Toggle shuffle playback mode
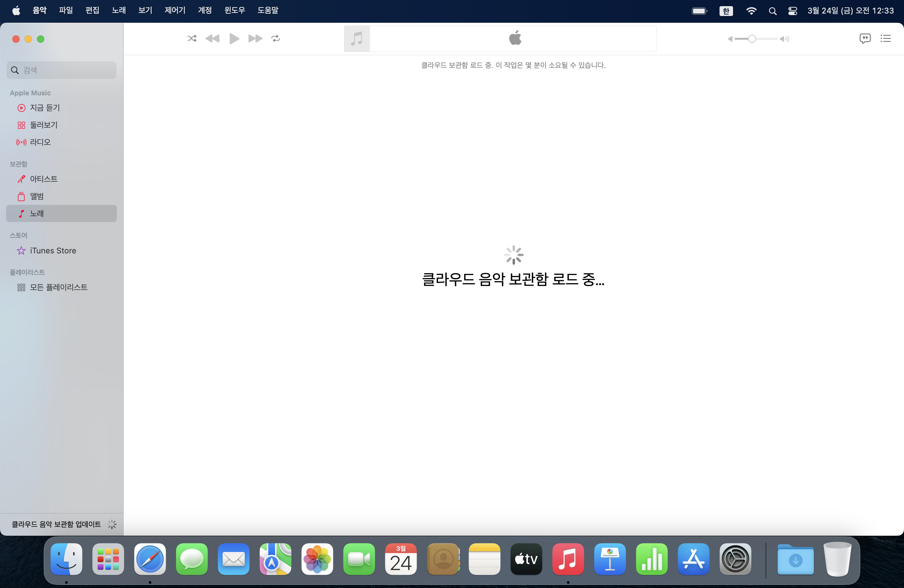This screenshot has width=904, height=588. (x=192, y=38)
